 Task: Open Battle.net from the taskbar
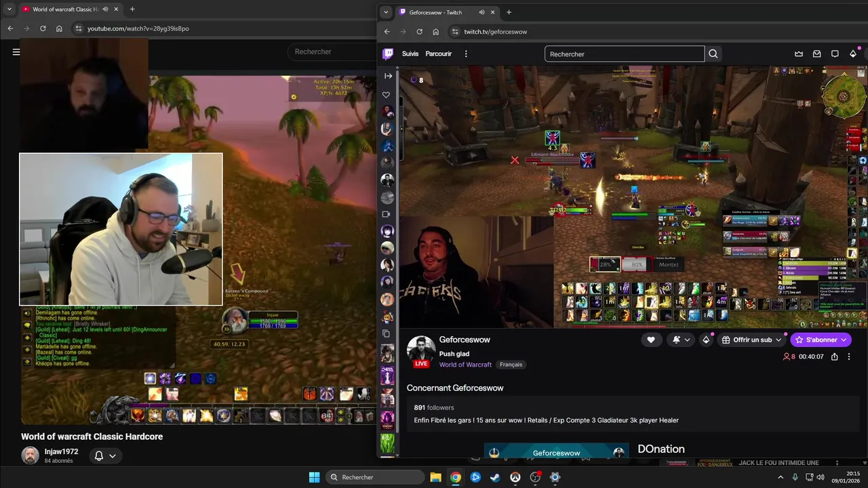(475, 477)
